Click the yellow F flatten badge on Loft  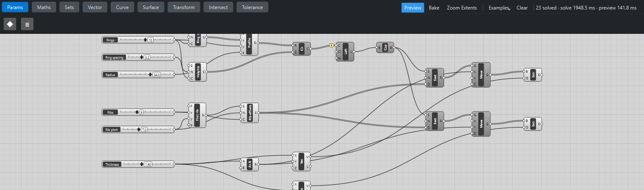(331, 45)
